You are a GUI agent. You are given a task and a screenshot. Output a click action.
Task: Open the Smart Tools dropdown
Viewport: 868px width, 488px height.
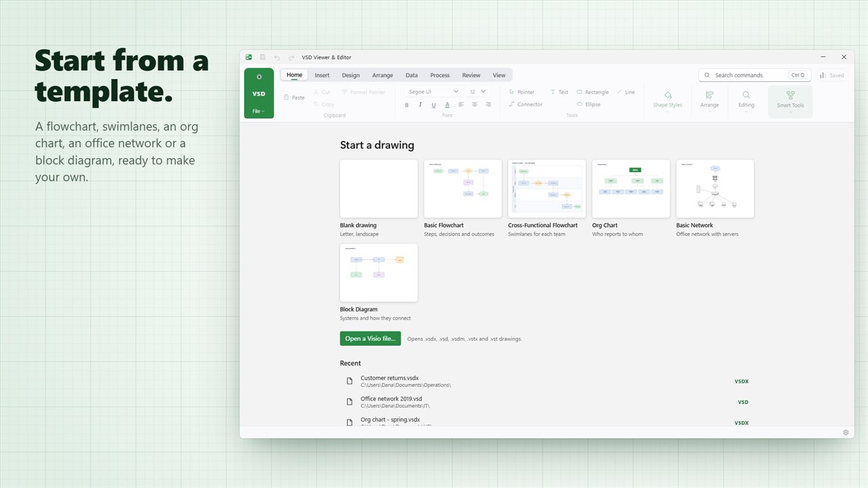790,102
